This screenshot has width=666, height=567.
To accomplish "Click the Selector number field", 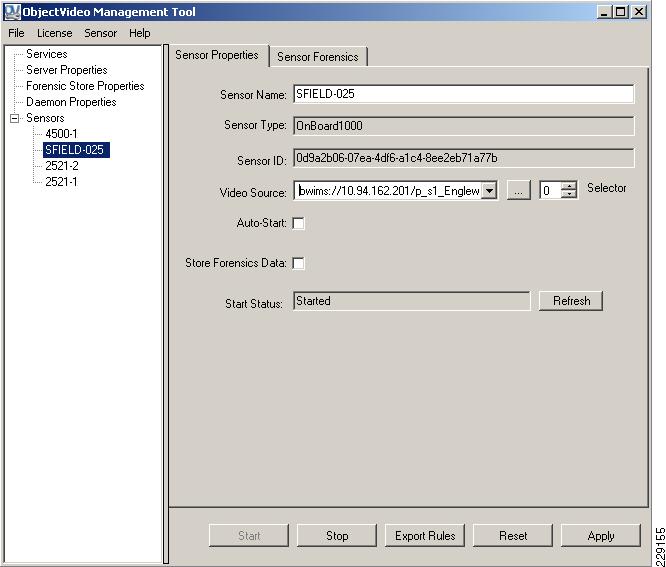I will [x=550, y=191].
